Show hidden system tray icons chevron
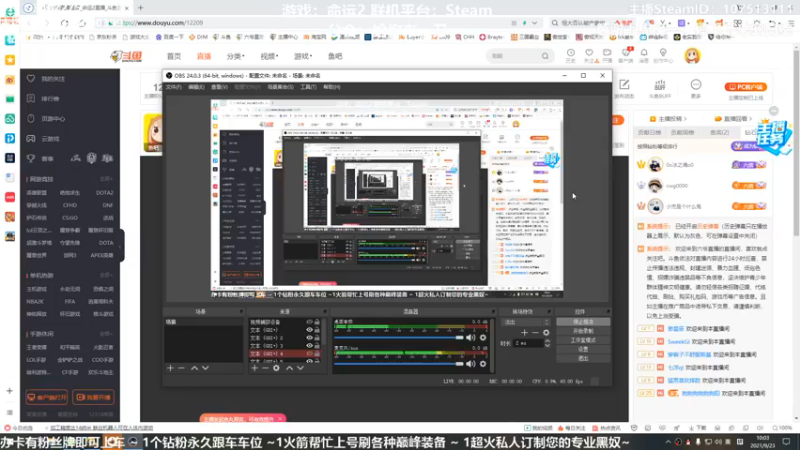Screen dimensions: 800x450 667,442
